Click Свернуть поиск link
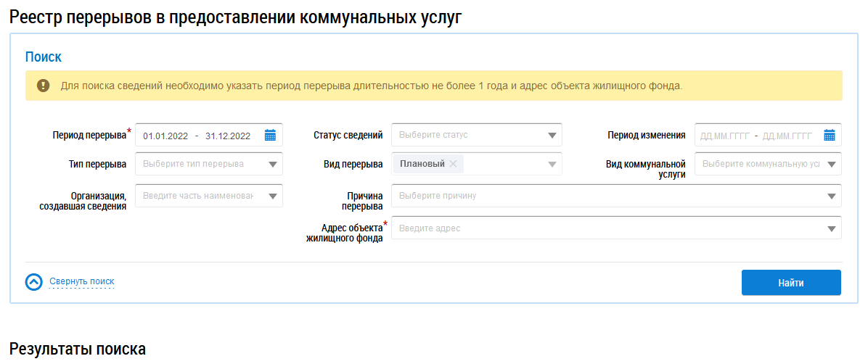The image size is (868, 364). [x=81, y=281]
